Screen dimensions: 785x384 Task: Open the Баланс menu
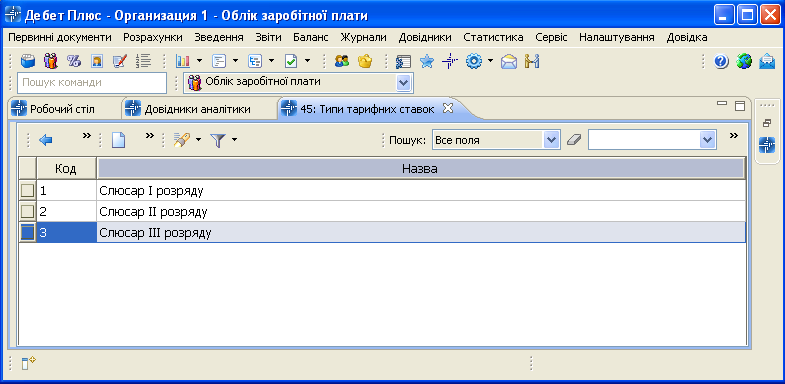point(311,37)
